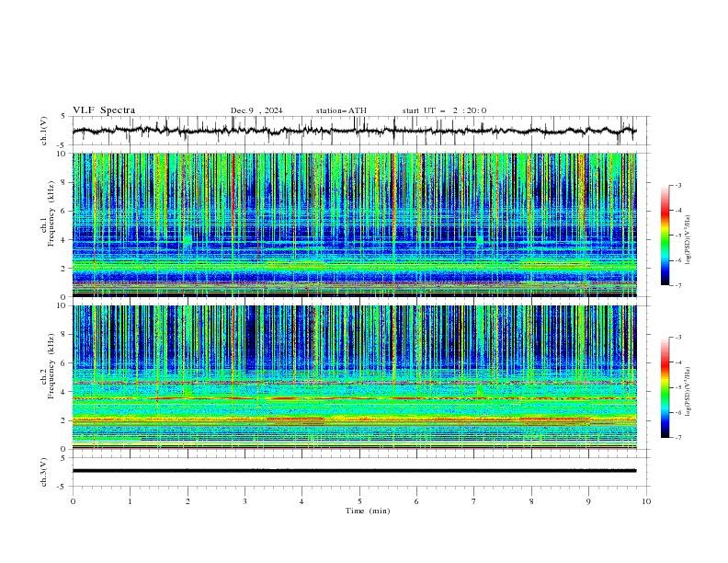Viewport: 728px width, 563px height.
Task: Click the 'Time (min)' axis title
Action: [368, 511]
